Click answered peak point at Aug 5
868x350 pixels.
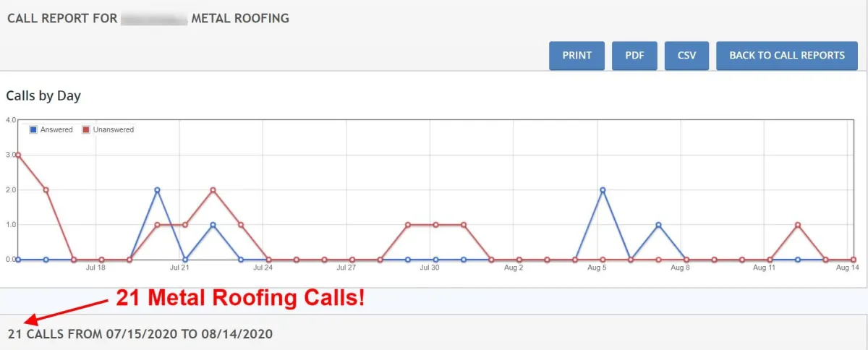[603, 189]
